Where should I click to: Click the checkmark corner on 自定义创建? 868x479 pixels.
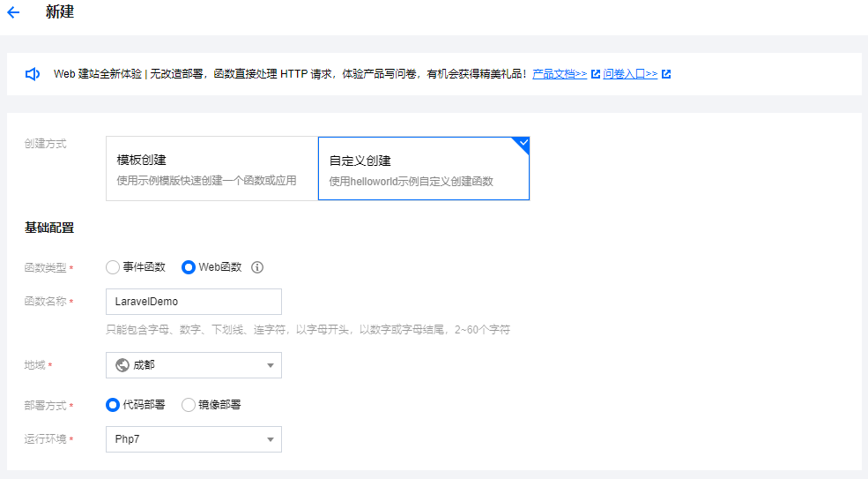[x=522, y=144]
